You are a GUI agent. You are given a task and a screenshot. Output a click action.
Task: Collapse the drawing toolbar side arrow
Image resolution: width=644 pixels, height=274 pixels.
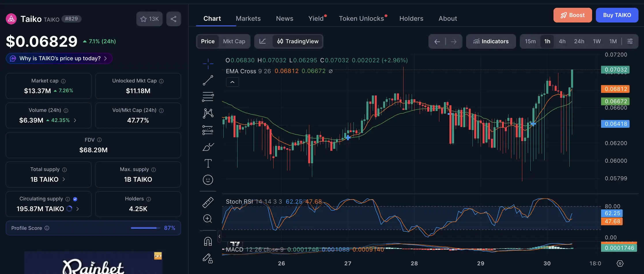[x=219, y=237]
